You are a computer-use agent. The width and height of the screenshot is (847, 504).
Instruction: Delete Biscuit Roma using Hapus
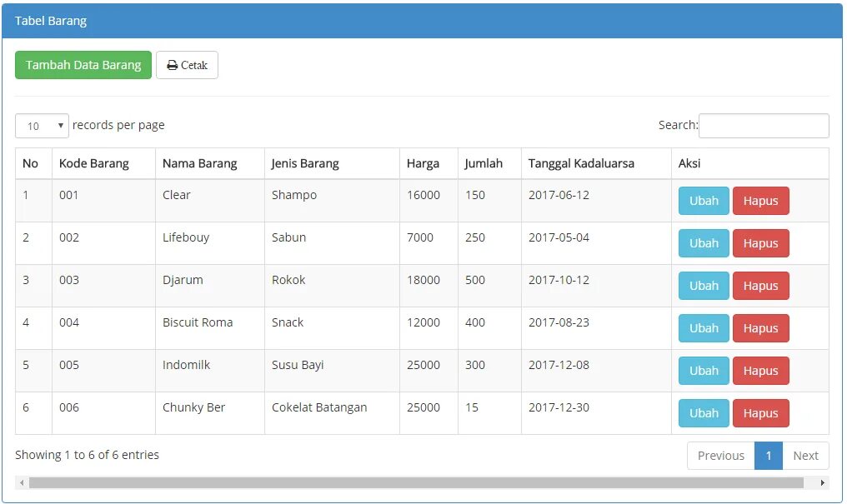click(760, 328)
